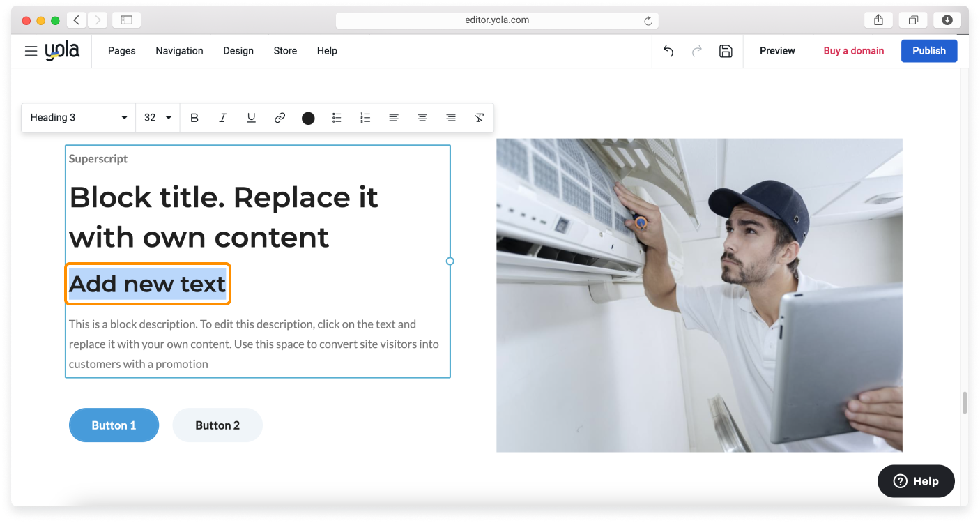This screenshot has height=523, width=980.
Task: Open the Help chat bubble
Action: [916, 481]
